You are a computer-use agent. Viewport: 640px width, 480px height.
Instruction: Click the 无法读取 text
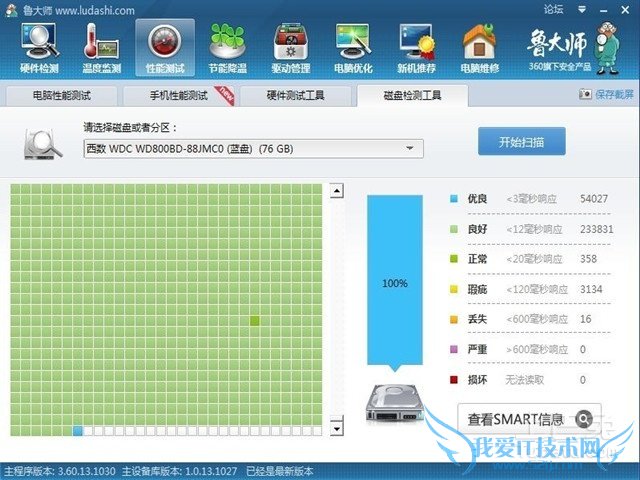coord(524,380)
